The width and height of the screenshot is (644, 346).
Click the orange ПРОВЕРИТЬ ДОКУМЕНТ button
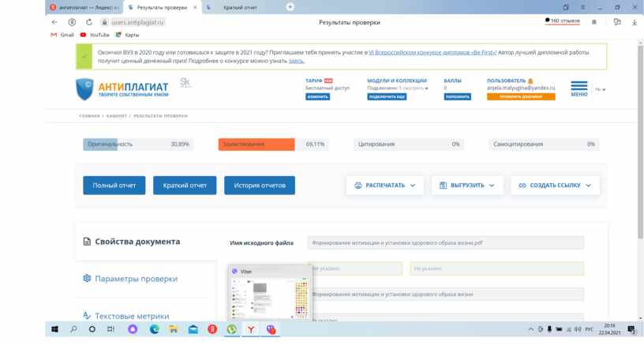pos(521,96)
